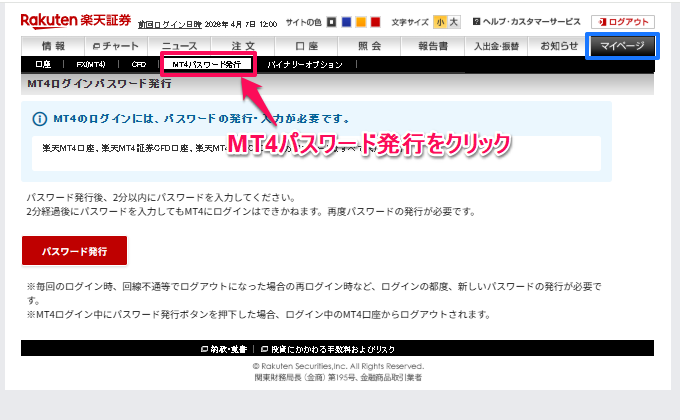This screenshot has width=680, height=420.
Task: Go to マイページ tab
Action: (x=622, y=46)
